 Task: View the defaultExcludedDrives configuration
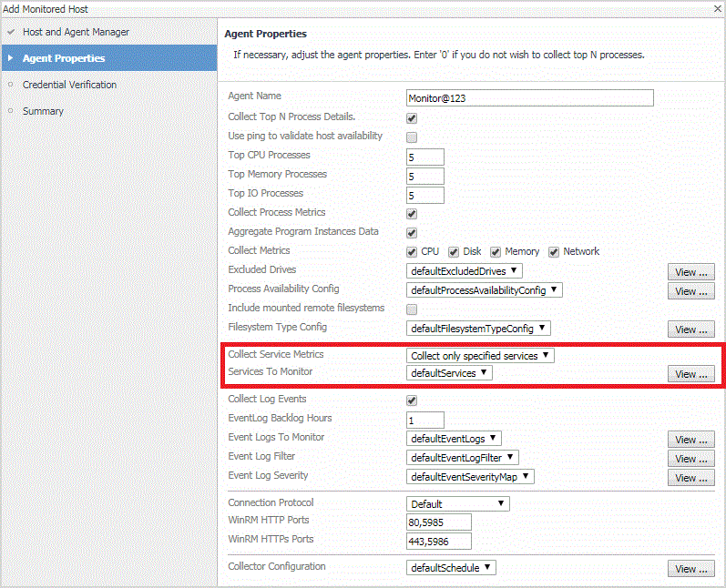[x=690, y=272]
